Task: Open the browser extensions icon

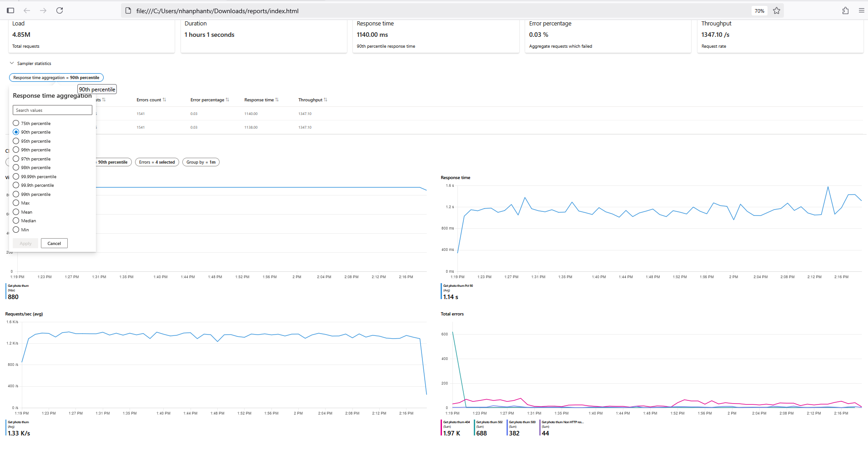Action: click(x=845, y=10)
